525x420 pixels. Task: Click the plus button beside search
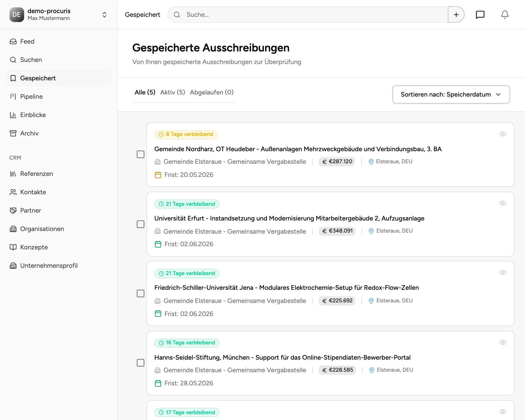tap(456, 15)
